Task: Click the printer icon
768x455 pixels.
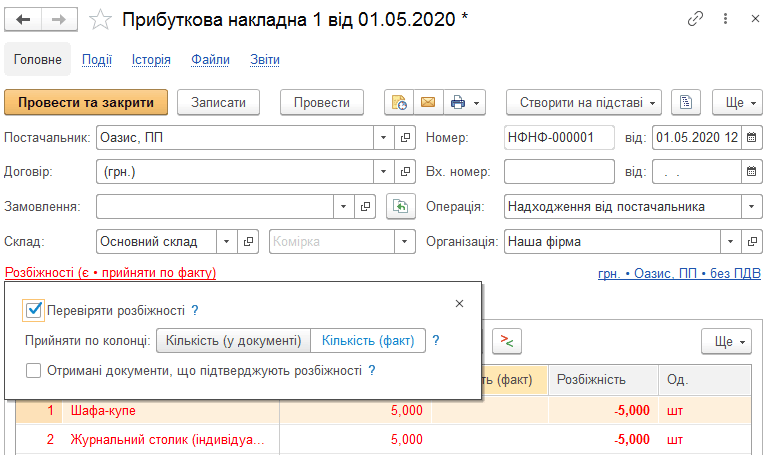Action: pyautogui.click(x=458, y=102)
